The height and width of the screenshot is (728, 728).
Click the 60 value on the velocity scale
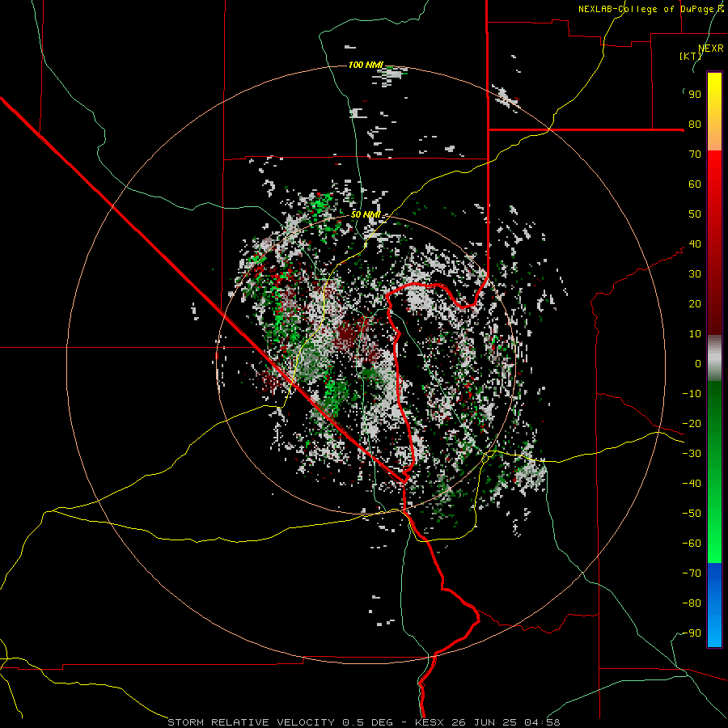tap(695, 184)
